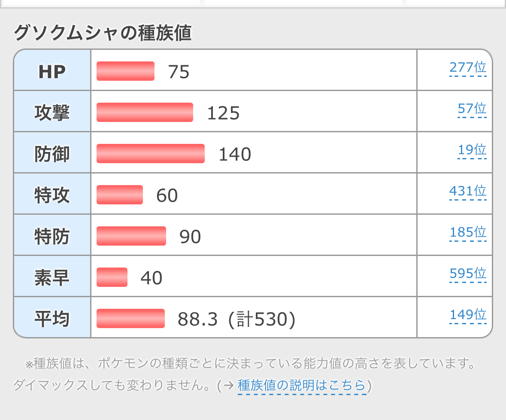Click the red 素早 stat bar
This screenshot has height=420, width=506.
[x=112, y=277]
